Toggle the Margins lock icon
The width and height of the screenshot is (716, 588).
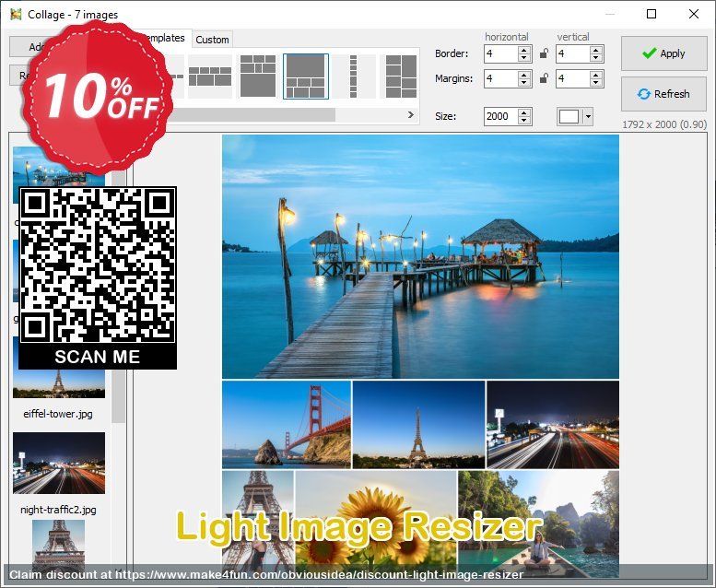tap(544, 78)
